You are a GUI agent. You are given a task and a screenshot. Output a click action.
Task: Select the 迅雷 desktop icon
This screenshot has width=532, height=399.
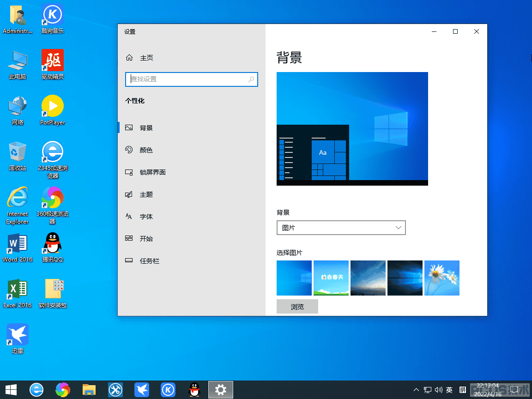pyautogui.click(x=18, y=339)
